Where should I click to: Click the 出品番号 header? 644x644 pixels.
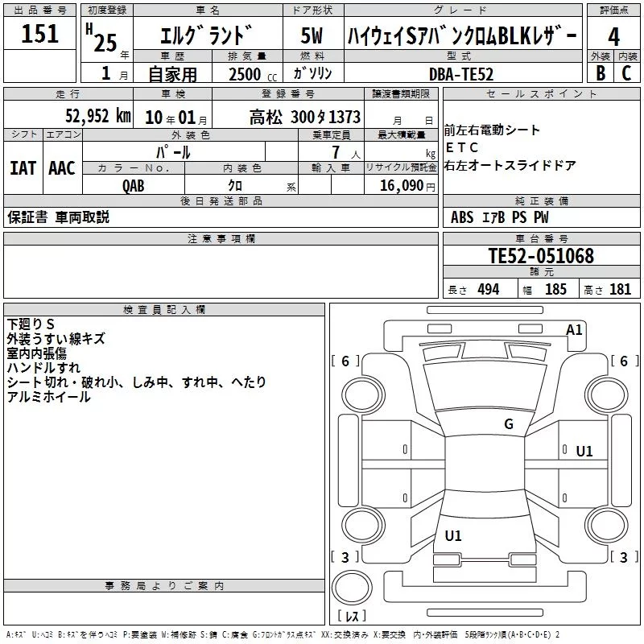pos(39,10)
